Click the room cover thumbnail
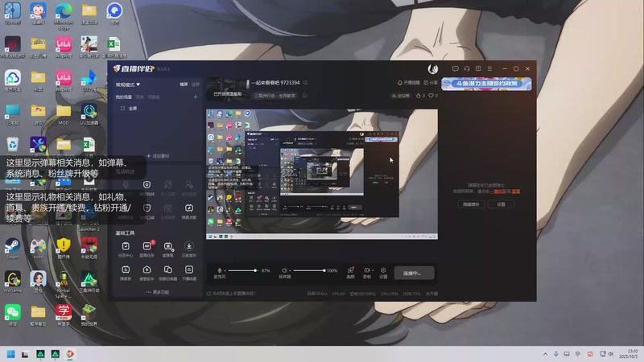 pos(228,88)
